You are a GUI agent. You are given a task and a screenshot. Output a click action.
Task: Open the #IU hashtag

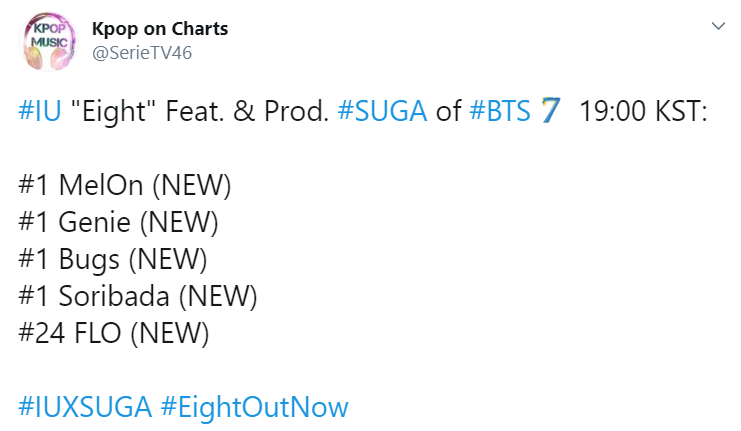coord(38,111)
